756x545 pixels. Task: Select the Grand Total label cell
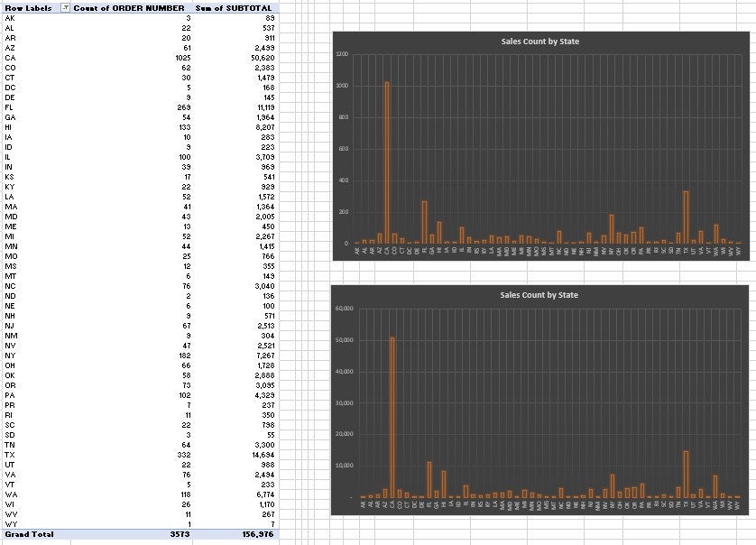(x=30, y=534)
